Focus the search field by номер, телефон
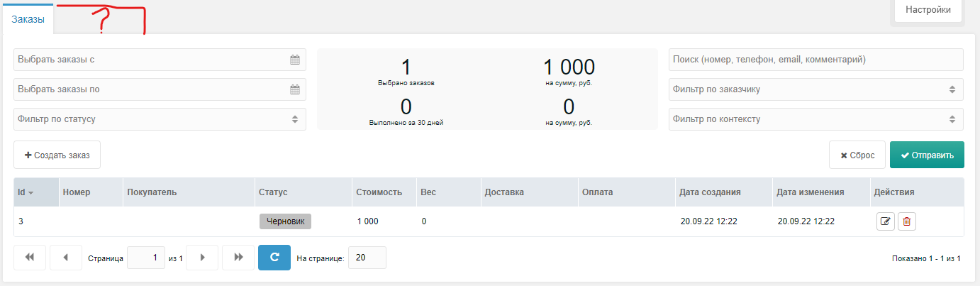Screen dimensions: 980x286 (x=816, y=60)
